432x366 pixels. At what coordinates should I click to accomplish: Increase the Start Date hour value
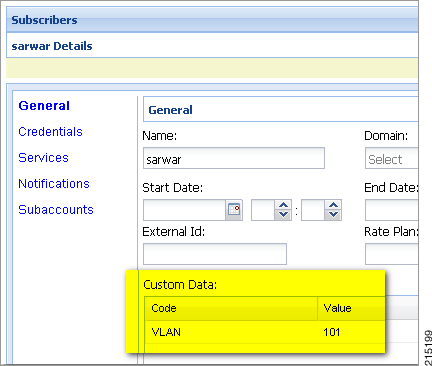coord(283,205)
